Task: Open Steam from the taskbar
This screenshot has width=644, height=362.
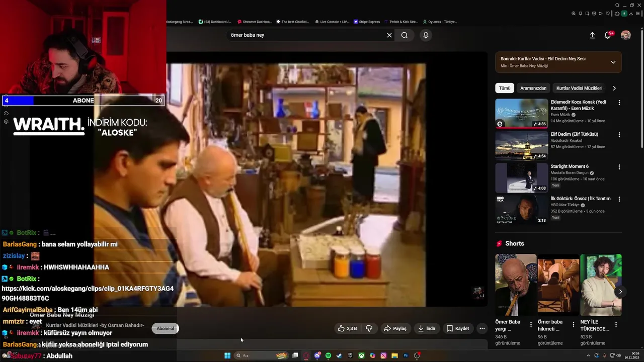Action: point(339,355)
